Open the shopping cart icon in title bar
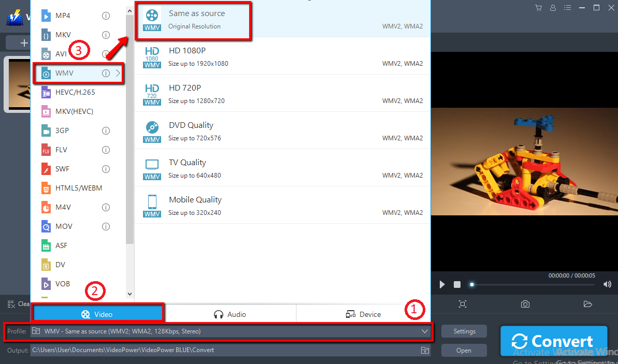The width and height of the screenshot is (618, 364). (x=539, y=8)
